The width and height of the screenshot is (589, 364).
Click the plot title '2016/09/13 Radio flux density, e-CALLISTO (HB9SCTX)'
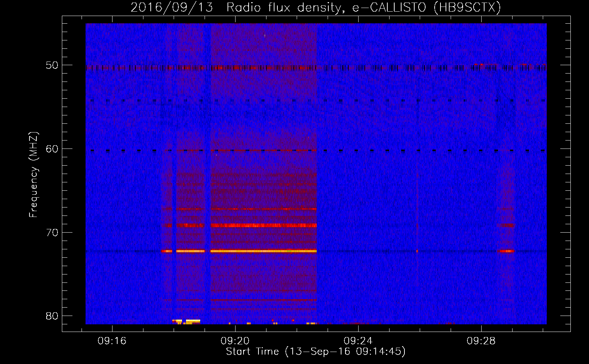pyautogui.click(x=316, y=8)
